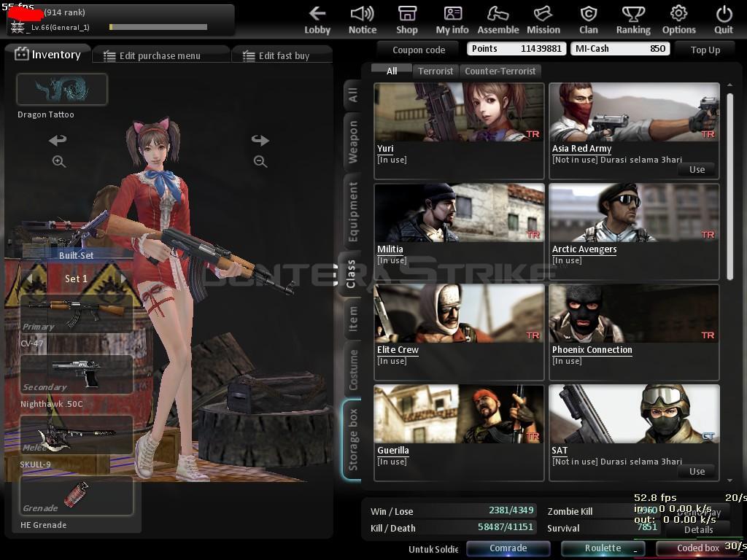Screen dimensions: 747x560
Task: Select the Storage box side tab
Action: point(353,440)
